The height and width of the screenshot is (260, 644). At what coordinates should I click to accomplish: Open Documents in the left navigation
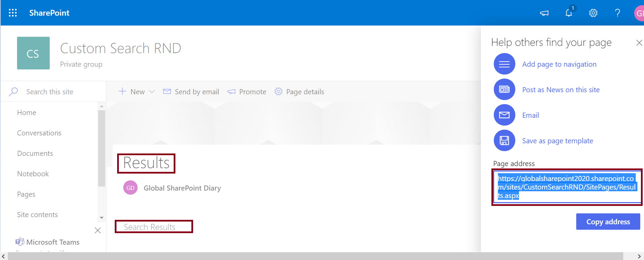pyautogui.click(x=35, y=153)
